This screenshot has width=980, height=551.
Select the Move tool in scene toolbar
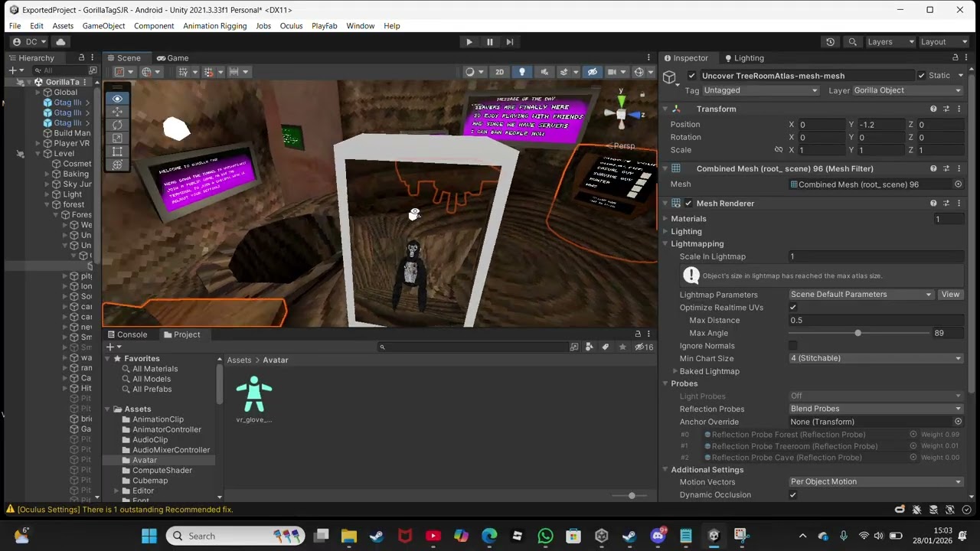[x=117, y=112]
